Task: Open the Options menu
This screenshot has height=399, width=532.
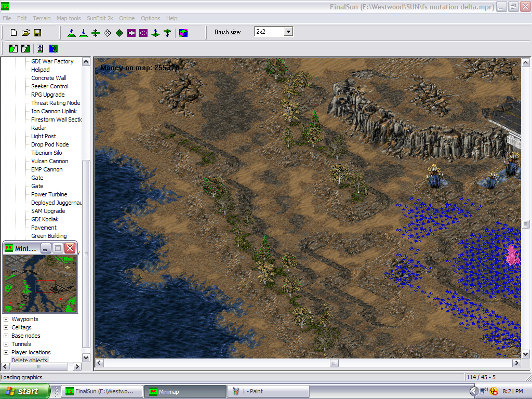Action: (150, 18)
